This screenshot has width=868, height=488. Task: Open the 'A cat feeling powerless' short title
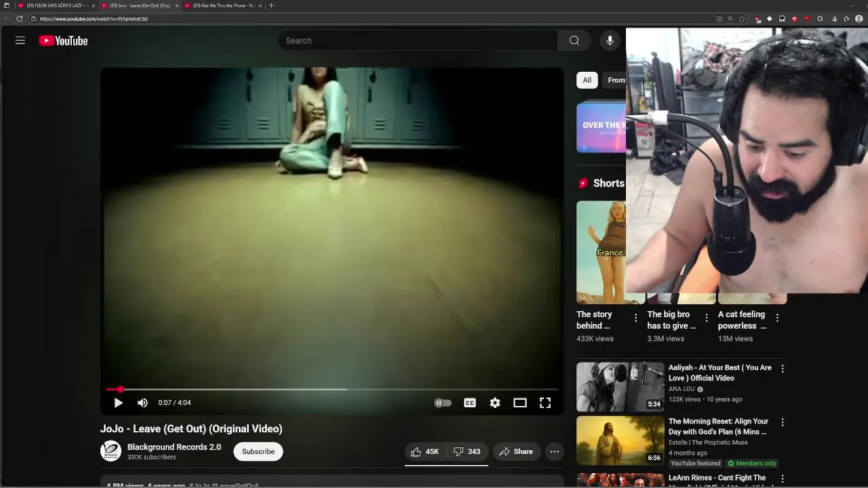[742, 320]
